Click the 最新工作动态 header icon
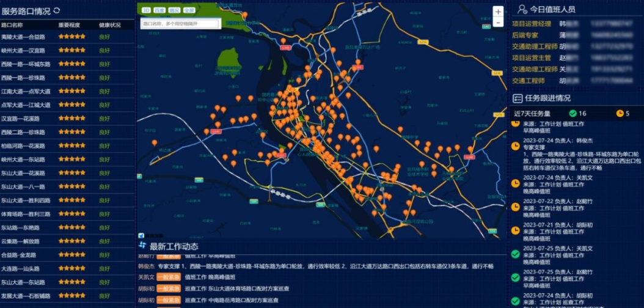The width and height of the screenshot is (644, 308). click(142, 245)
